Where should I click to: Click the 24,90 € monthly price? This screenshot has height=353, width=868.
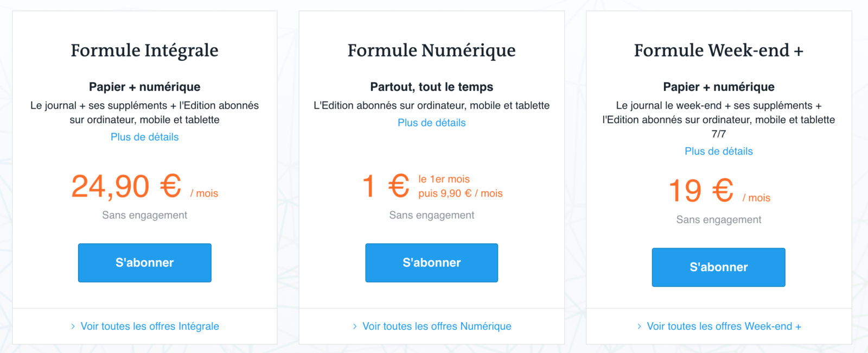pyautogui.click(x=126, y=187)
